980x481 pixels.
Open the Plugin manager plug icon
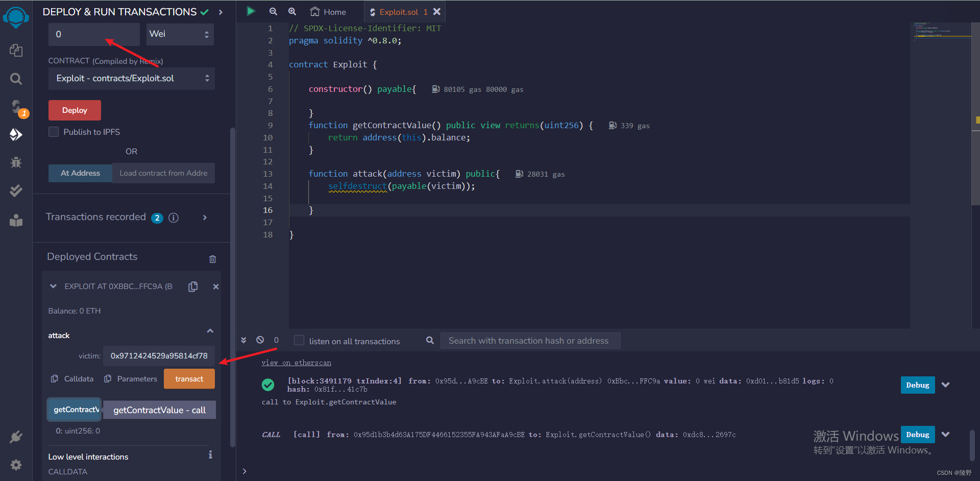[x=16, y=437]
